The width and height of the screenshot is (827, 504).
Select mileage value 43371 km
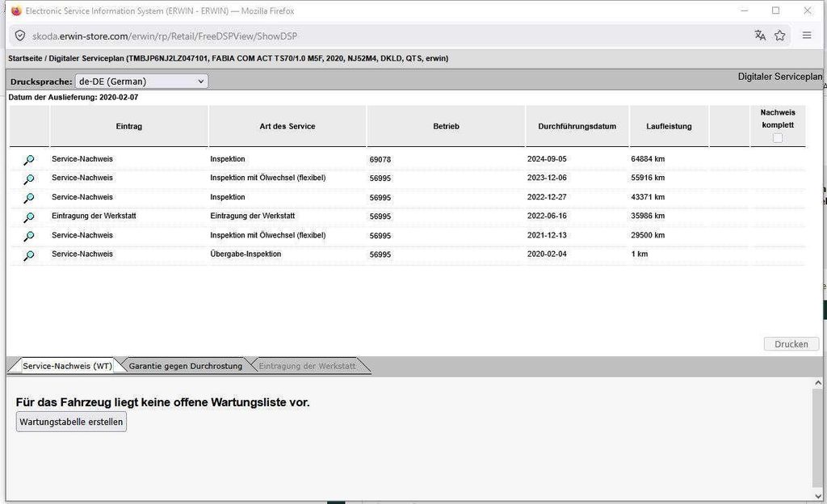click(x=648, y=197)
